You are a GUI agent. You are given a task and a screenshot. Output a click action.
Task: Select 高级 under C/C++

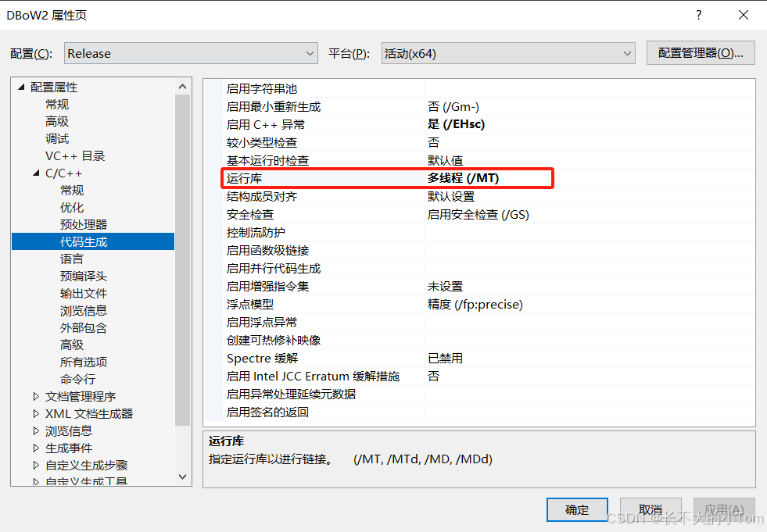point(72,345)
